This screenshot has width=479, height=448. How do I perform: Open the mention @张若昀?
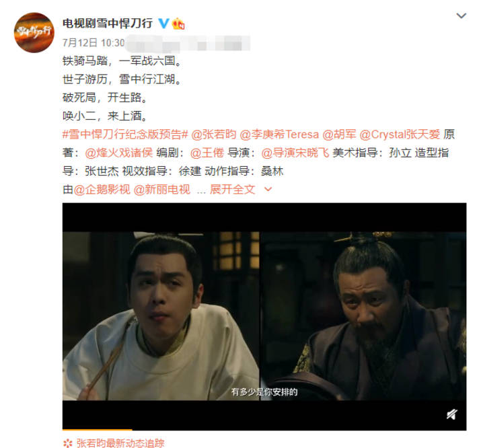(214, 135)
